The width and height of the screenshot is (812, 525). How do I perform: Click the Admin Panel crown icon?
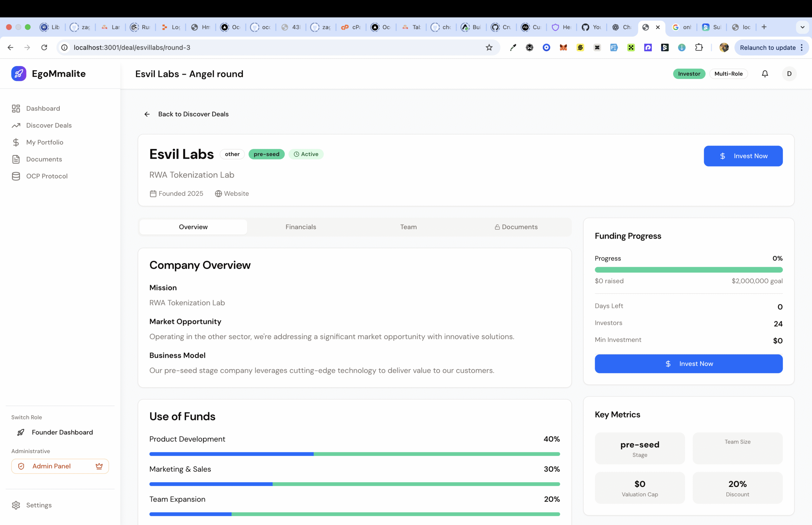tap(99, 466)
